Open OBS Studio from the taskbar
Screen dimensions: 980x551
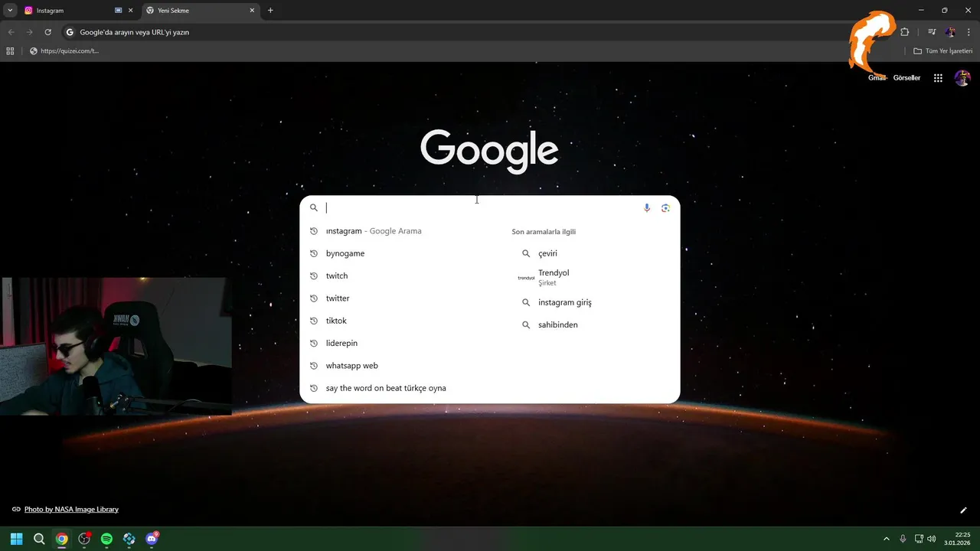84,539
